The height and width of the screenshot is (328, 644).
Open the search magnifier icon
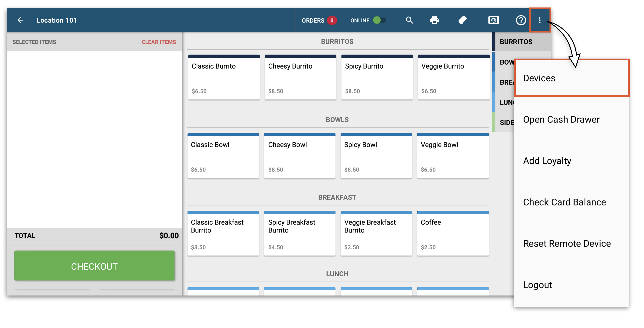[x=409, y=20]
